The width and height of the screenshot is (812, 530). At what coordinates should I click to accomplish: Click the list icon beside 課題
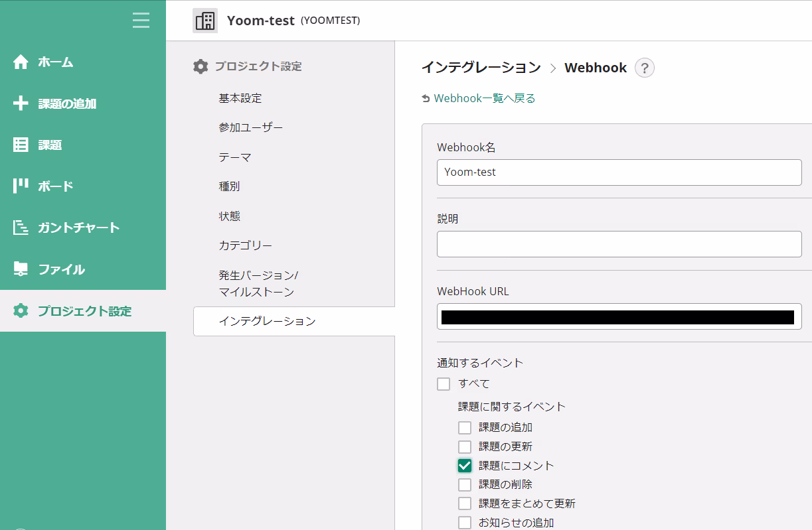tap(21, 145)
